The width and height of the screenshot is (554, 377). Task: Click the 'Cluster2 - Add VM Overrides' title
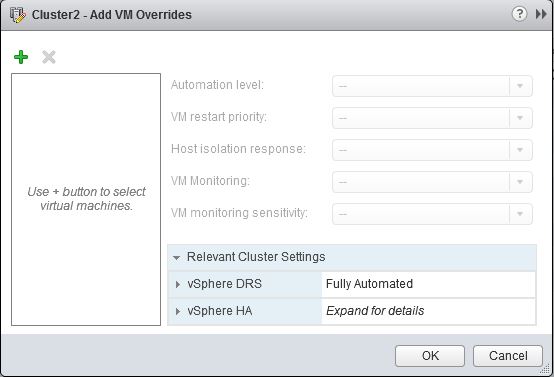(112, 15)
